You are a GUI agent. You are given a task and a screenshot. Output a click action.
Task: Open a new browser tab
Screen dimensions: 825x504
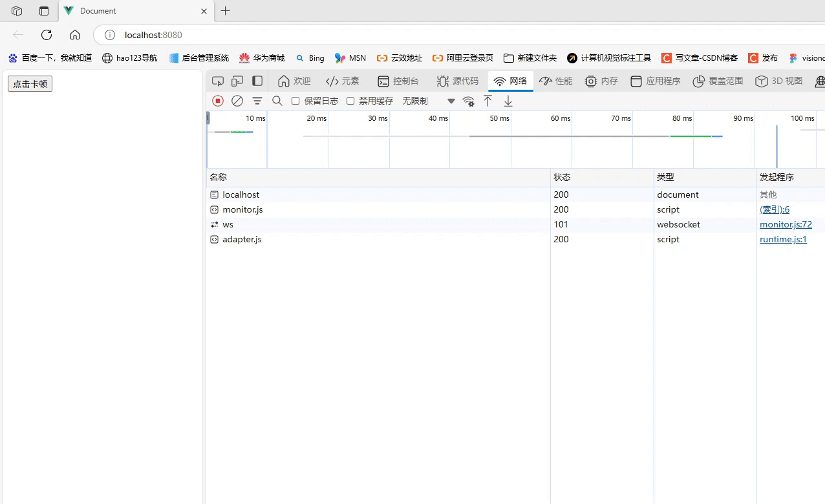(225, 11)
